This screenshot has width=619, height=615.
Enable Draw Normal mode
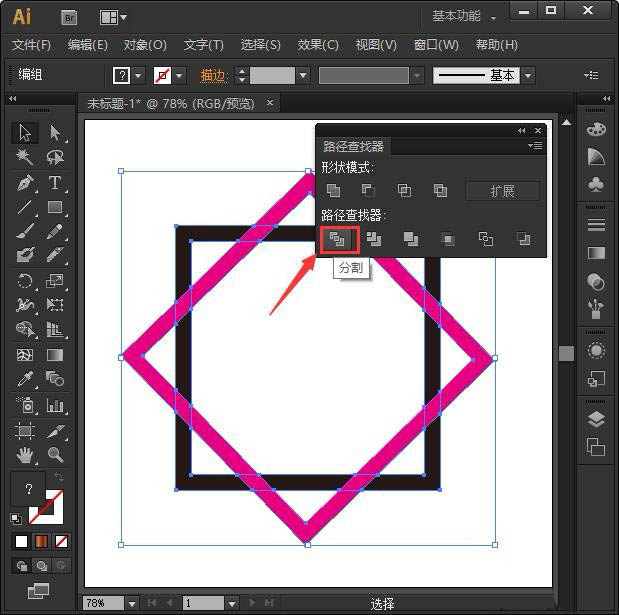(x=21, y=566)
